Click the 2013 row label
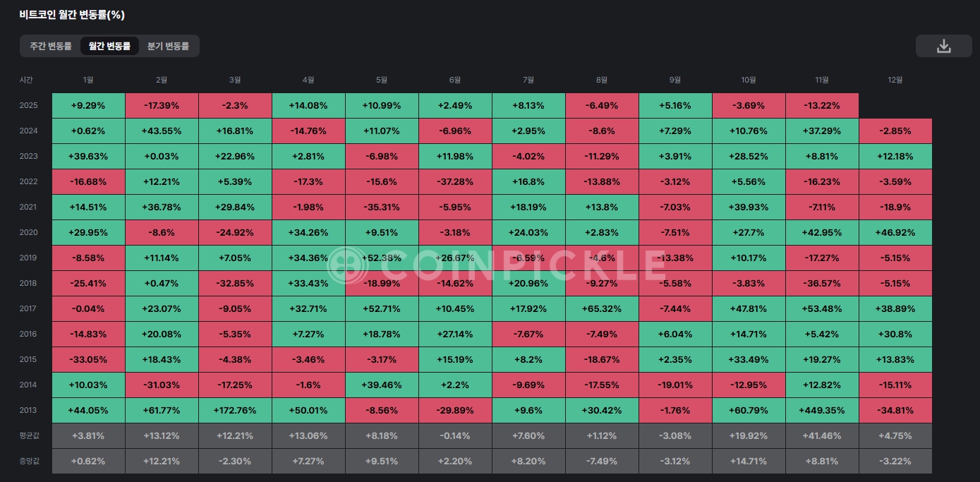 coord(29,411)
